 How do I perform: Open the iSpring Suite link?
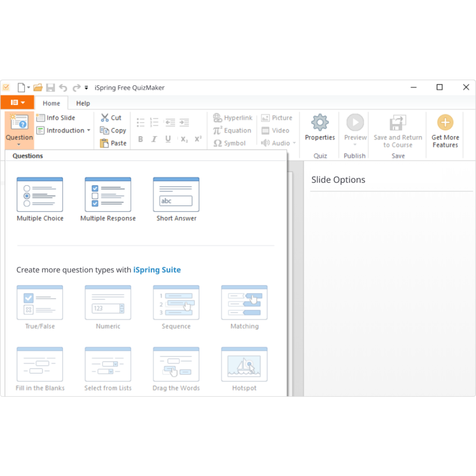tap(157, 270)
